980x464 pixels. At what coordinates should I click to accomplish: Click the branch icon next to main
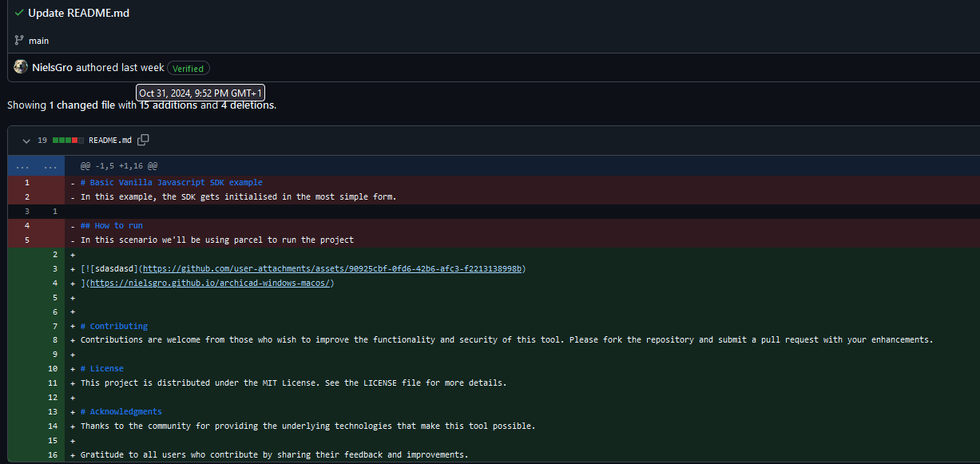pyautogui.click(x=18, y=40)
